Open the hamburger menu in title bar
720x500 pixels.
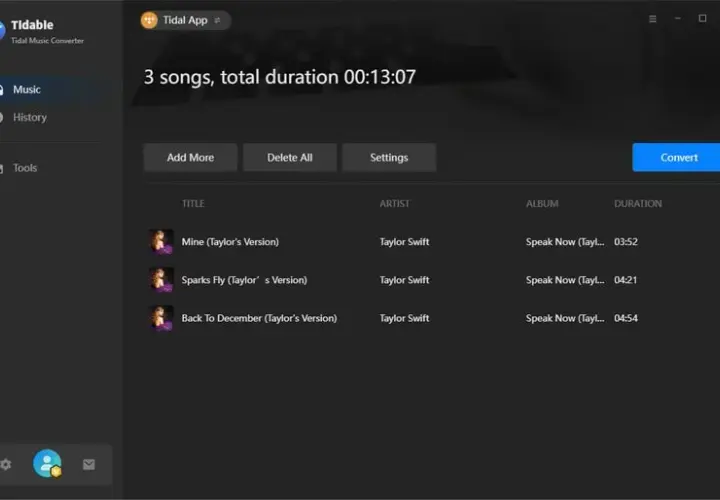pos(652,19)
